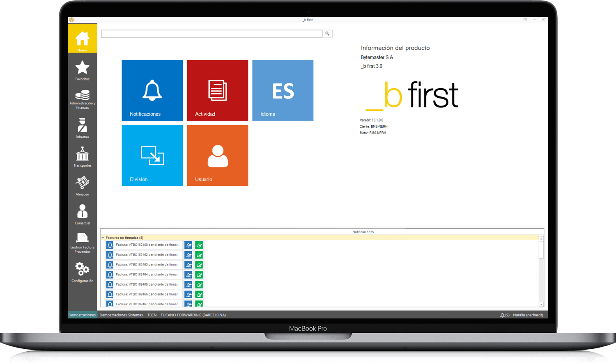
Task: Click the Versión: 19.1.0.0 text
Action: pos(371,120)
